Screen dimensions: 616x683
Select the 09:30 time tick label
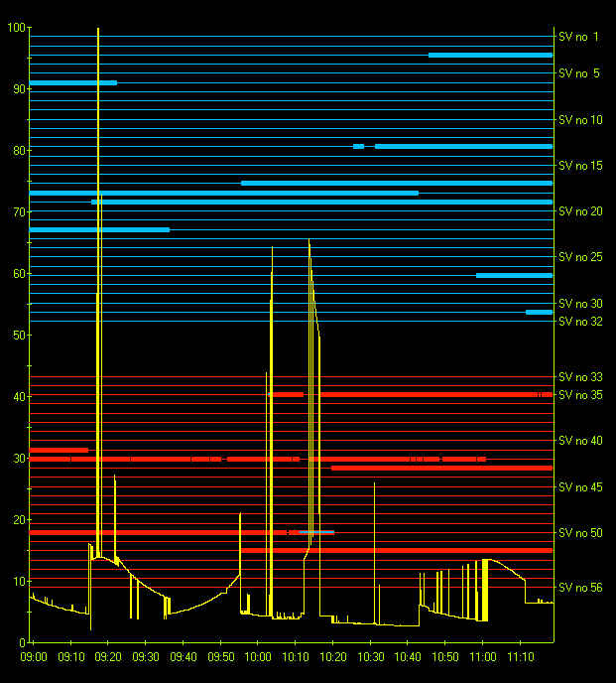point(146,657)
